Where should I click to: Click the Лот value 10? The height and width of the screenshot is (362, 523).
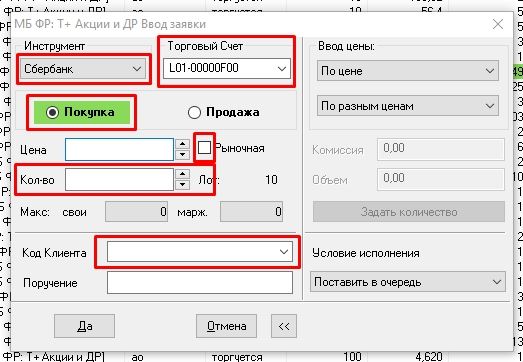tap(271, 180)
